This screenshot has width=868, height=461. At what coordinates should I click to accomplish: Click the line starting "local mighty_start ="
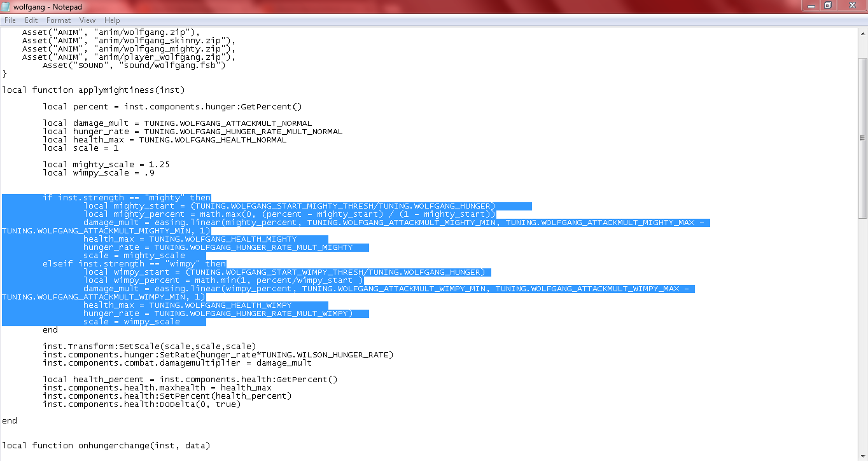pyautogui.click(x=290, y=205)
